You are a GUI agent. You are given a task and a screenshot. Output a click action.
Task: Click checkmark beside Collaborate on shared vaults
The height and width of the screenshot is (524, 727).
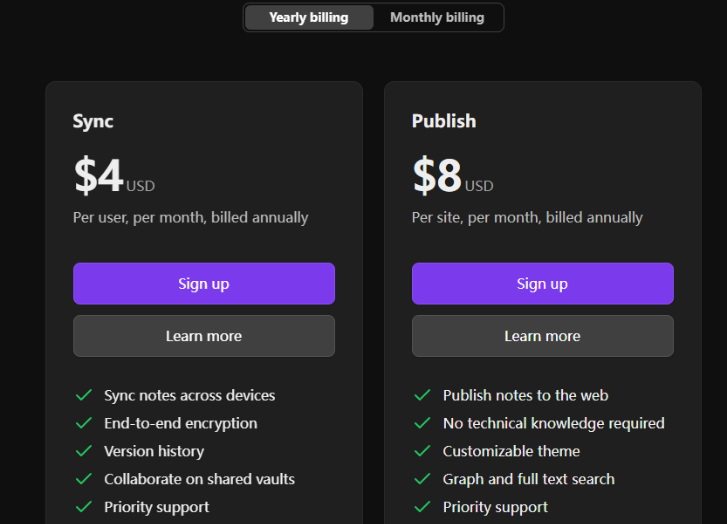click(84, 479)
